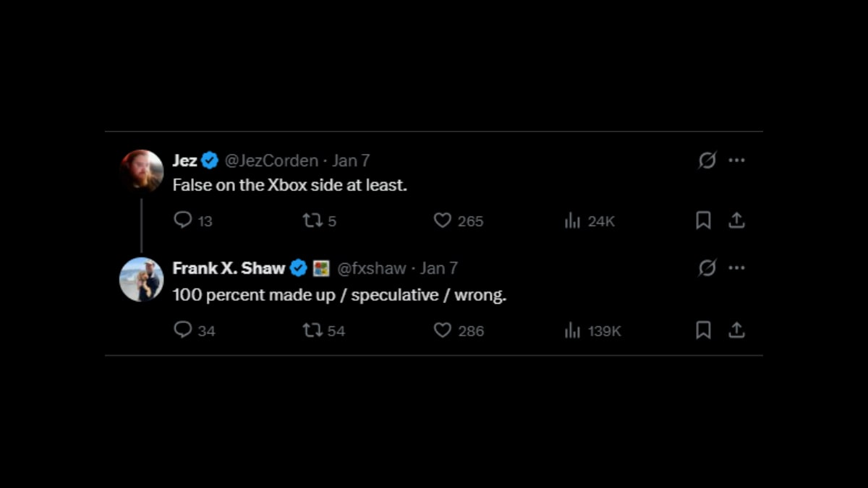Bookmark Jez's tweet
Screen dimensions: 868x488
703,221
